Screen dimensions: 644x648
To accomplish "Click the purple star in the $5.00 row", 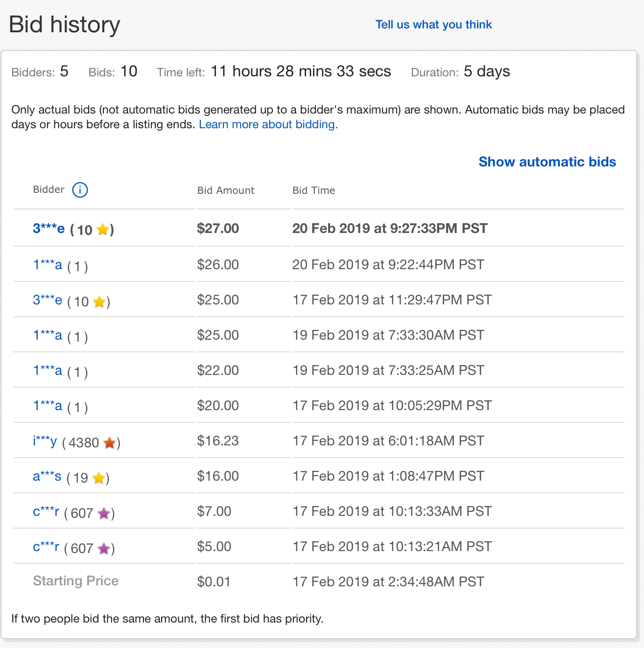I will tap(104, 549).
